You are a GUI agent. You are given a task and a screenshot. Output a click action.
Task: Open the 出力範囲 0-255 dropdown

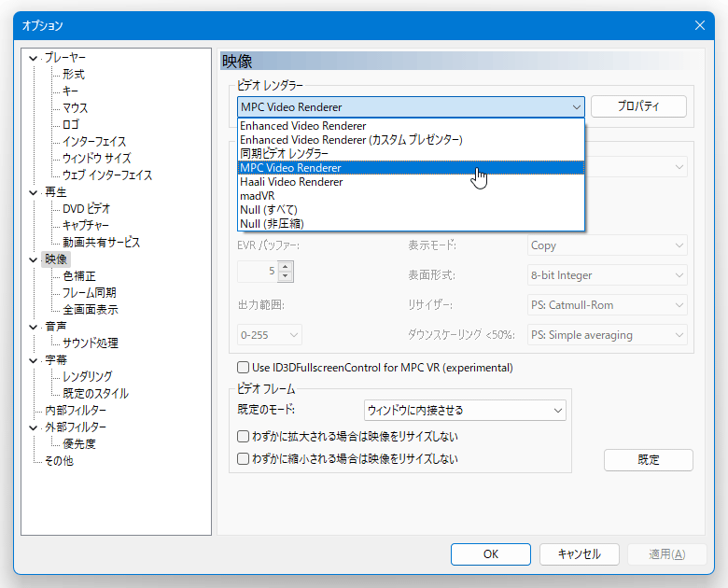270,335
